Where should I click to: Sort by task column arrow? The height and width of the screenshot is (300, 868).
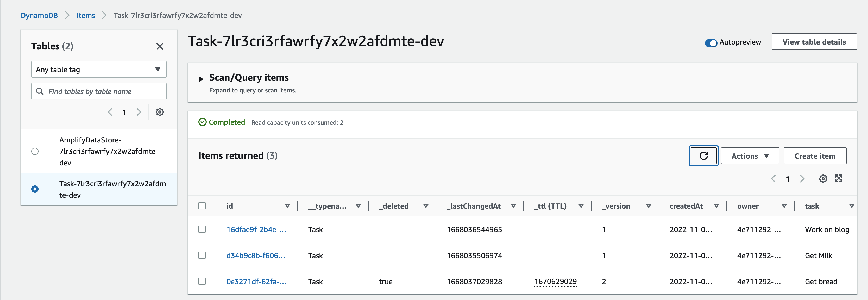click(x=852, y=206)
